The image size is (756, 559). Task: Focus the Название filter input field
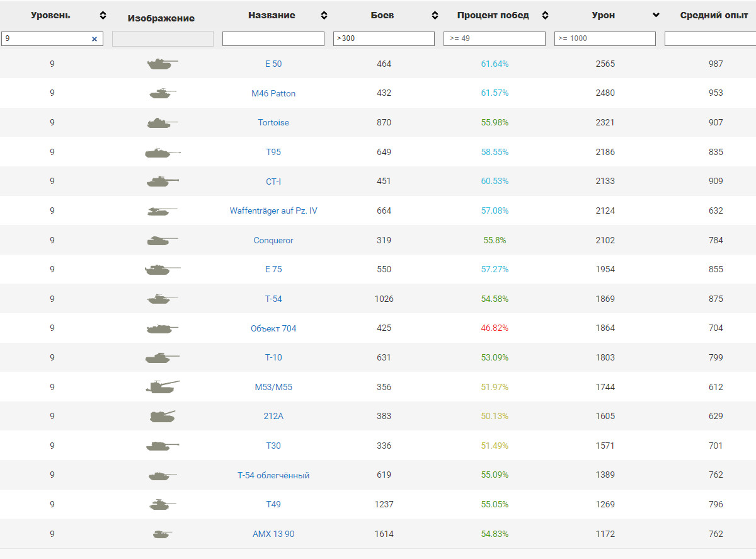(273, 38)
